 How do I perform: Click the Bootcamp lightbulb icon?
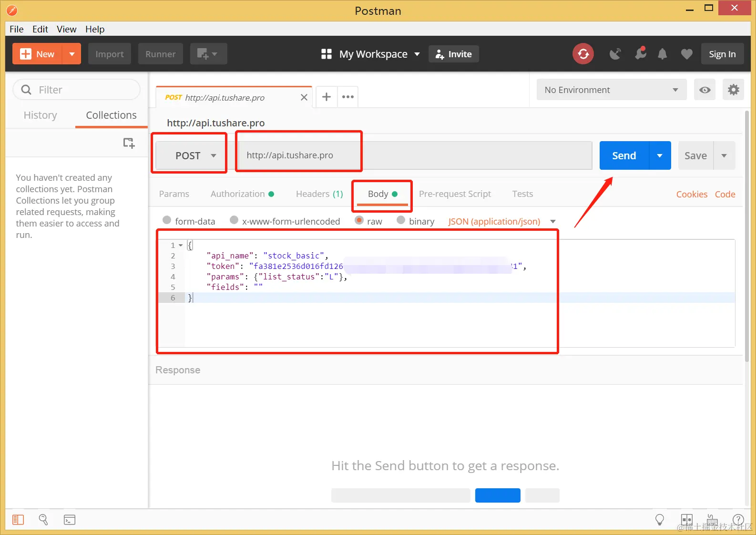click(x=660, y=520)
